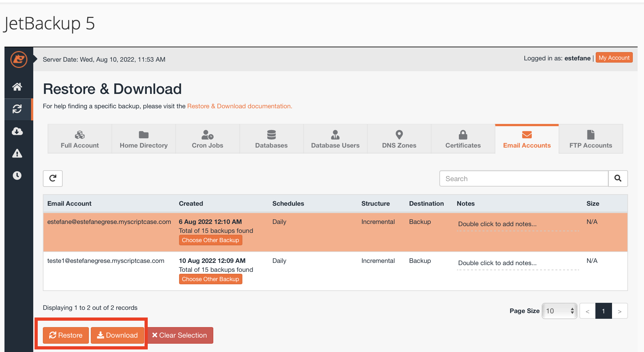644x352 pixels.
Task: Open the queue clock icon in sidebar
Action: 17,175
